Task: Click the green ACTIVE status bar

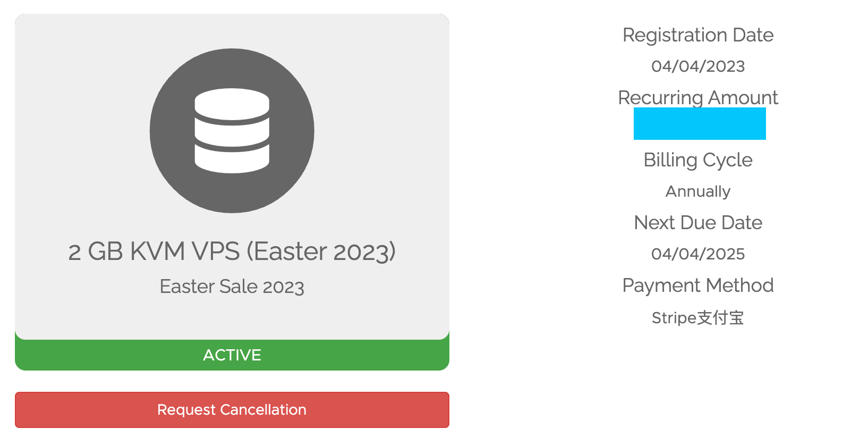Action: [232, 355]
